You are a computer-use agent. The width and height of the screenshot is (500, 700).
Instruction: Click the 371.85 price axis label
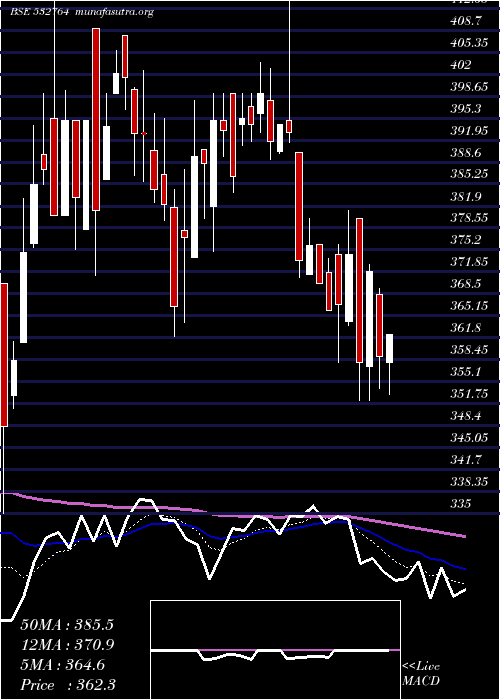[469, 262]
